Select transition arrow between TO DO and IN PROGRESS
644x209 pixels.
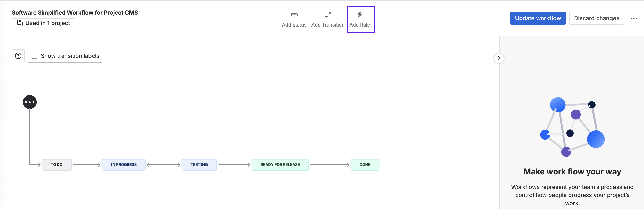(86, 165)
